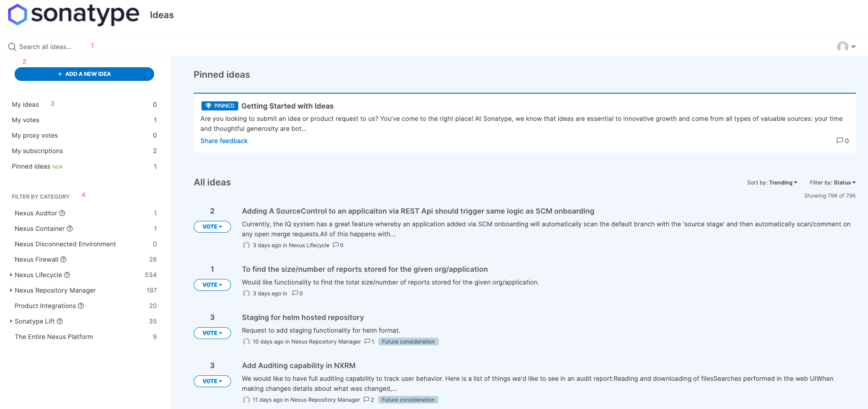Click help icon next to Nexus Container
Image resolution: width=868 pixels, height=409 pixels.
[70, 229]
